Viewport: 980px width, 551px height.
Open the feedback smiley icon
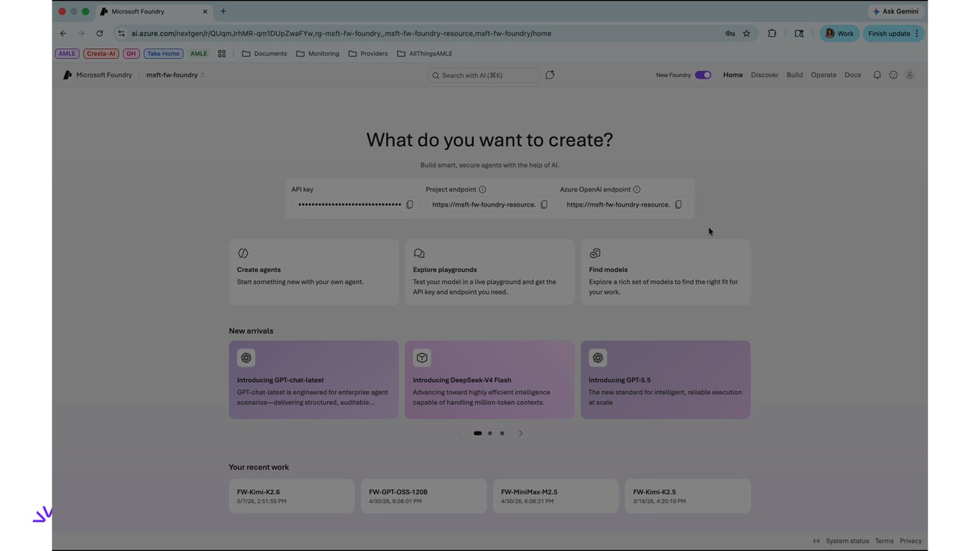tap(893, 75)
